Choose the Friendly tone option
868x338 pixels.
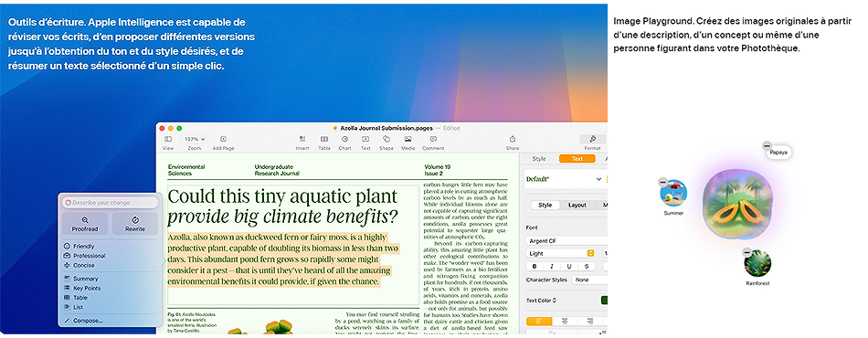click(x=83, y=246)
